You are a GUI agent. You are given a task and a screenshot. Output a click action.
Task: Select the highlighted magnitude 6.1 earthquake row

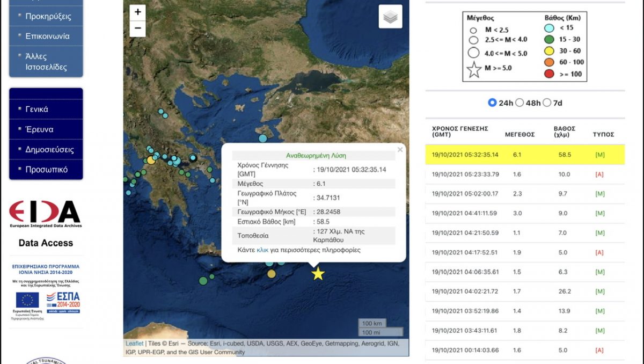tap(524, 155)
